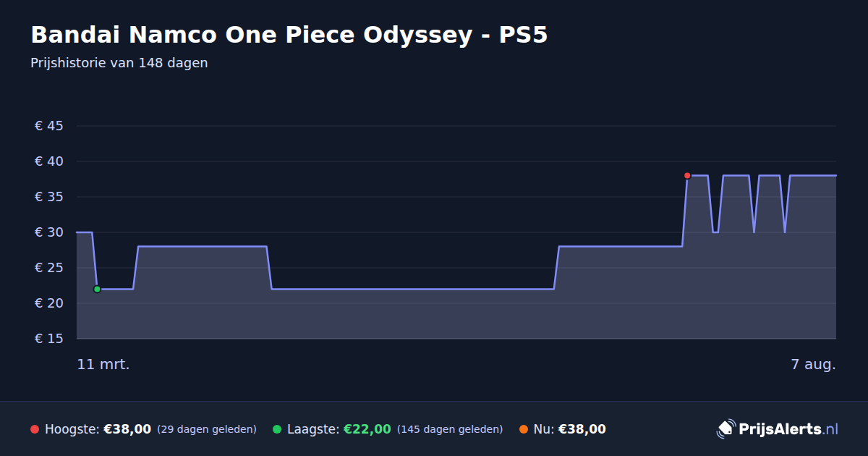Click the red Hoogste legend dot
The width and height of the screenshot is (868, 456).
click(x=35, y=429)
